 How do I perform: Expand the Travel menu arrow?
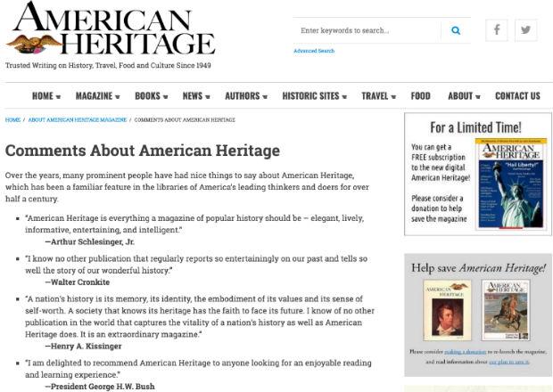click(393, 97)
